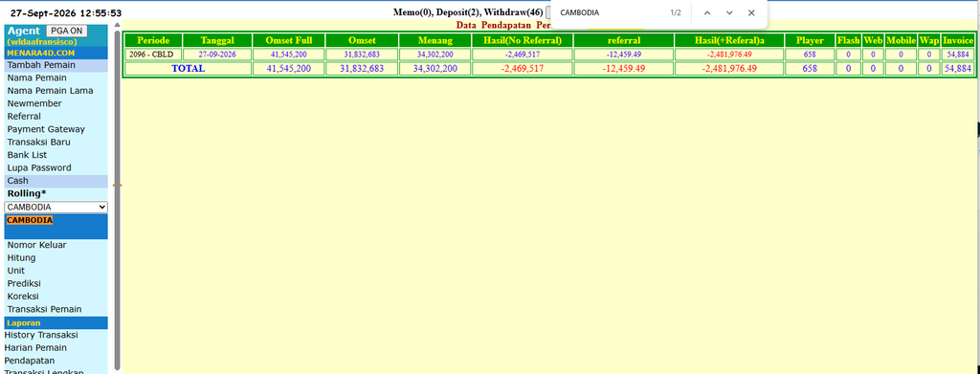Open Lupa Password sidebar link
Screen dimensions: 980x374
(38, 167)
